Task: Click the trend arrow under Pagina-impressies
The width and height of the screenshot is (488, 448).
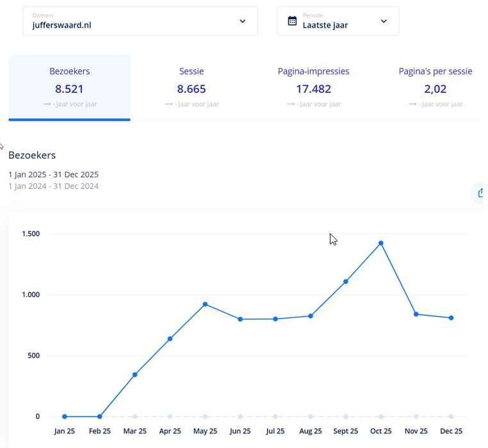Action: (291, 104)
